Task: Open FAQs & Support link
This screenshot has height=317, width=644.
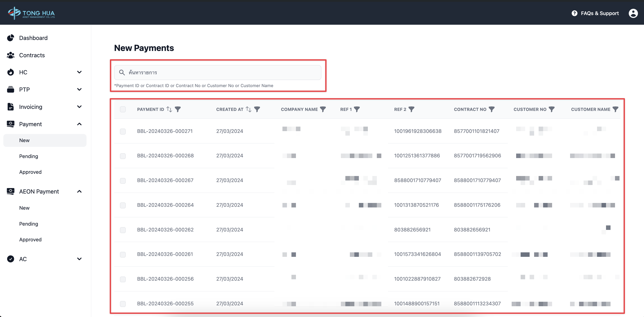Action: coord(595,13)
